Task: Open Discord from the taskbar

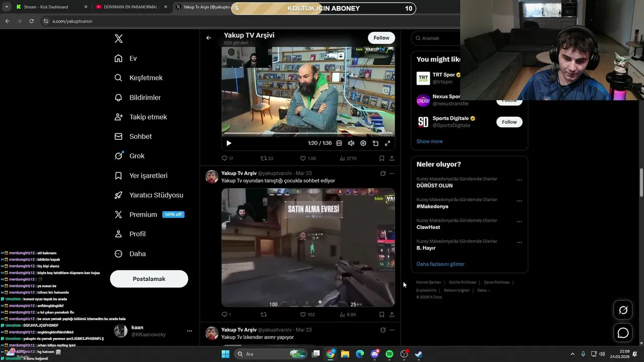Action: [375, 354]
